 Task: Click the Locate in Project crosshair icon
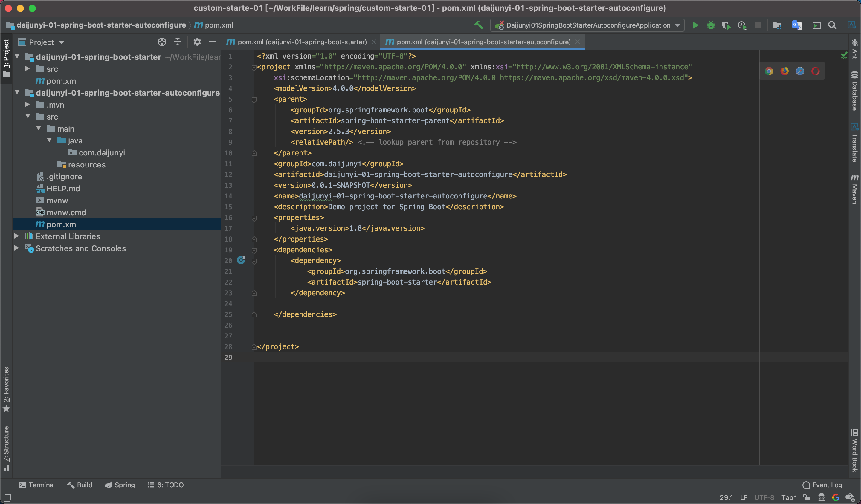[162, 42]
